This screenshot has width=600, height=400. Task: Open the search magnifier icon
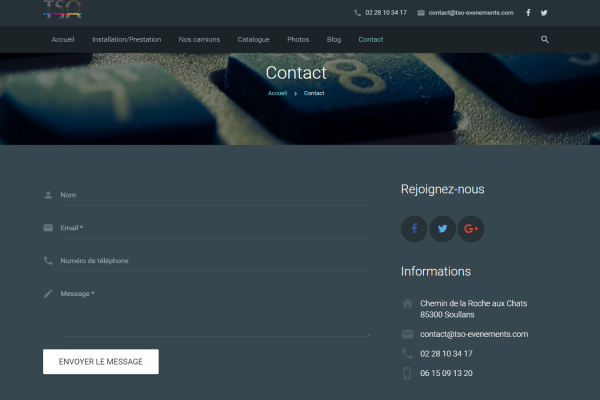pos(545,39)
